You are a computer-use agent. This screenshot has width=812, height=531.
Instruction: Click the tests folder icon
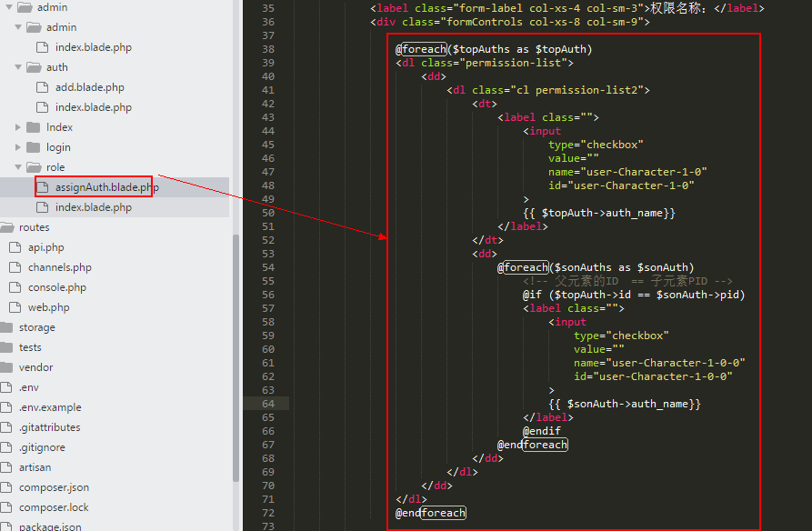click(x=7, y=347)
